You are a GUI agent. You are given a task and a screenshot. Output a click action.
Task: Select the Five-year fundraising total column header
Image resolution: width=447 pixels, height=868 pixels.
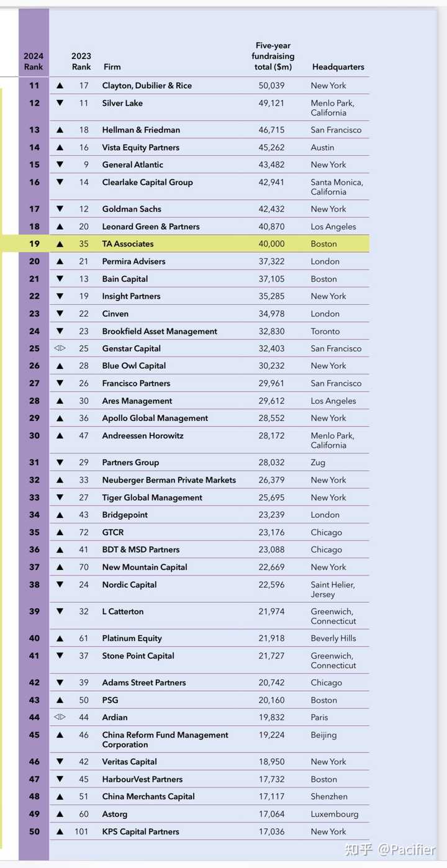[x=273, y=56]
